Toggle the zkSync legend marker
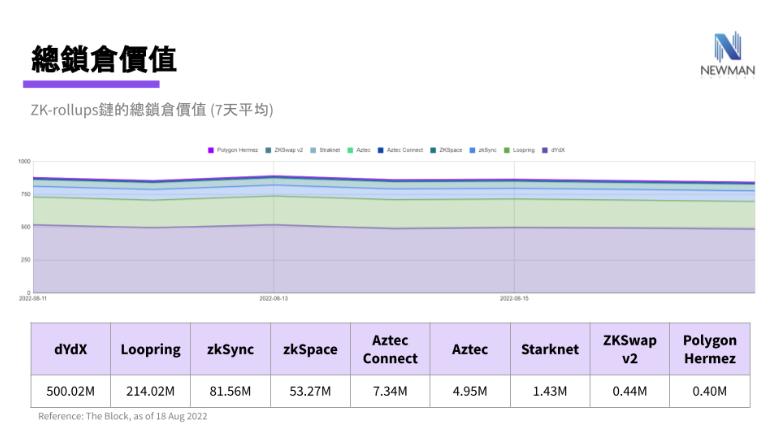 (473, 150)
